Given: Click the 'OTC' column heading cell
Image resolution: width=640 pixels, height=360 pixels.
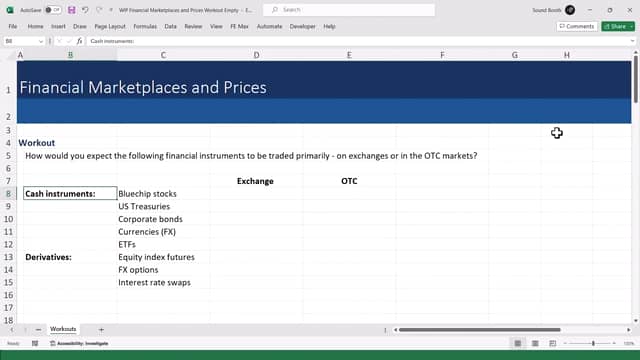Looking at the screenshot, I should (349, 181).
